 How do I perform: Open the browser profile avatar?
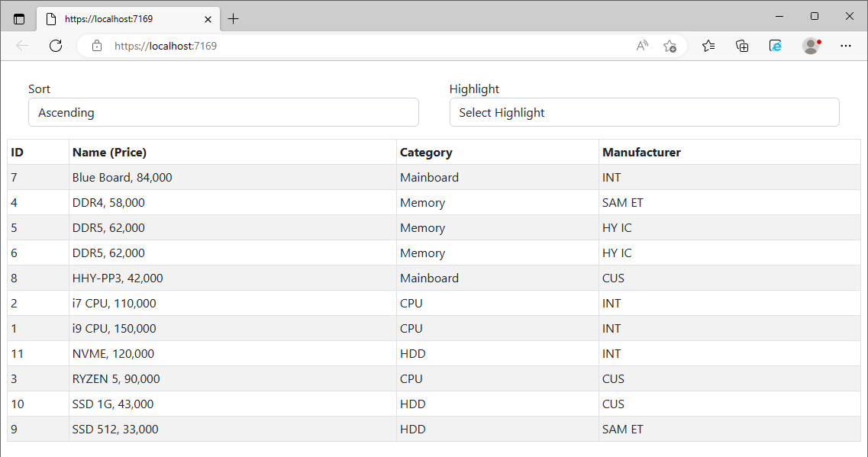811,46
